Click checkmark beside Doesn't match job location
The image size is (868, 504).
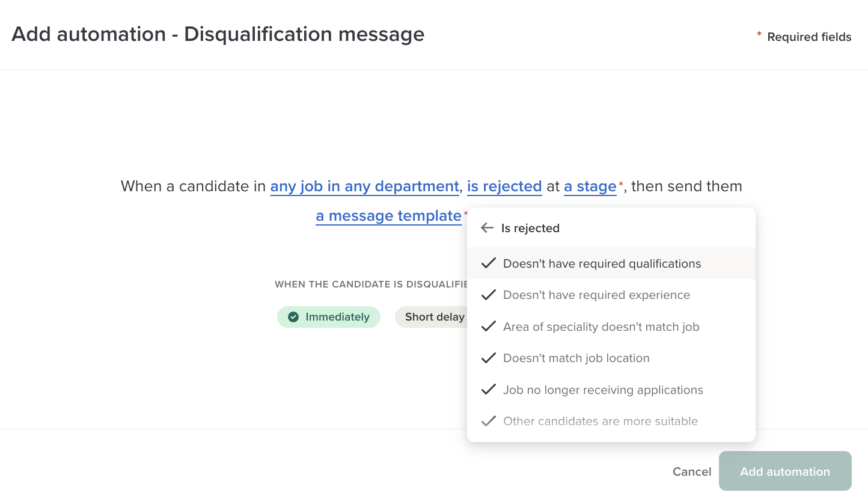[489, 358]
